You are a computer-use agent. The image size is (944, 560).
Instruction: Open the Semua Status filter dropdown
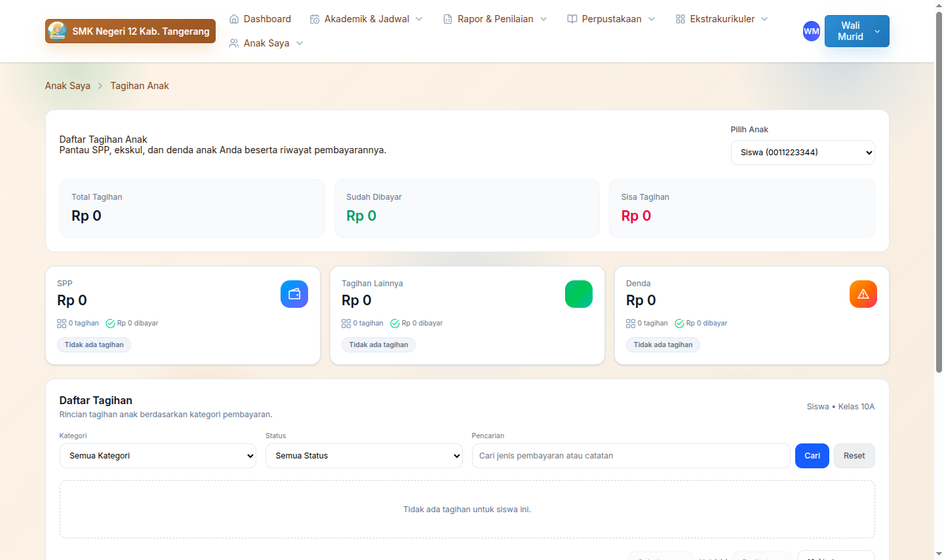tap(364, 456)
